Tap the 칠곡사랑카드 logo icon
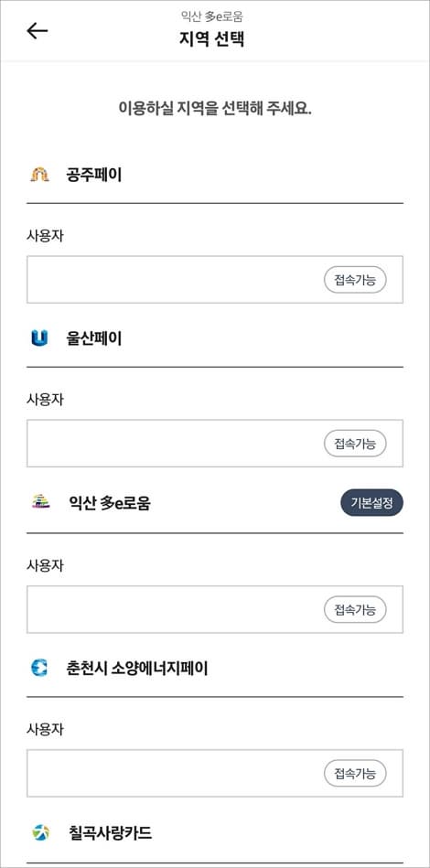Screen dimensions: 430x868 pyautogui.click(x=40, y=832)
